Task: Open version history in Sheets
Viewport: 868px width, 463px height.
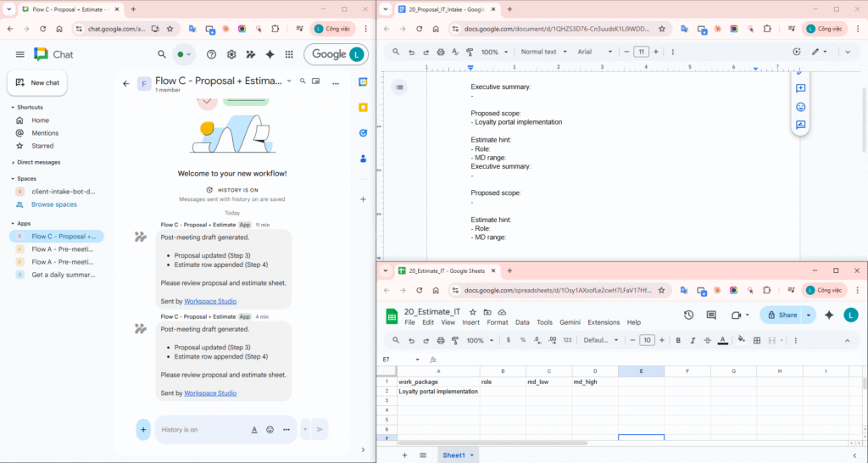Action: [x=689, y=315]
